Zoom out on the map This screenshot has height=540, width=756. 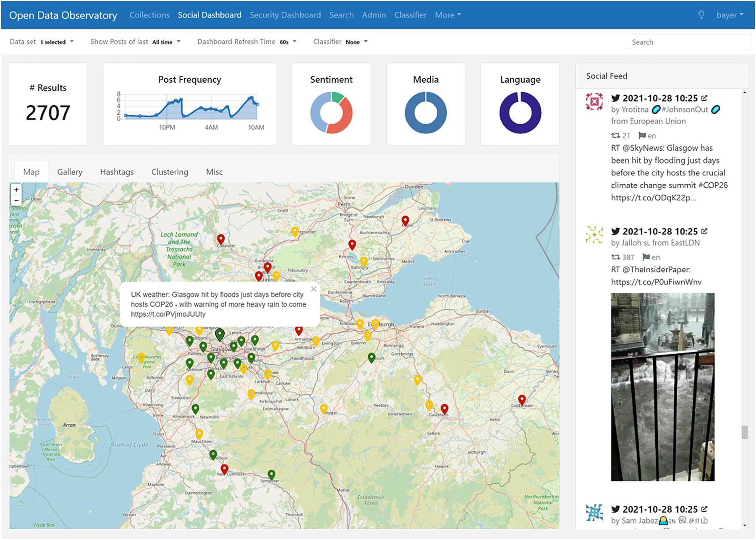point(16,200)
